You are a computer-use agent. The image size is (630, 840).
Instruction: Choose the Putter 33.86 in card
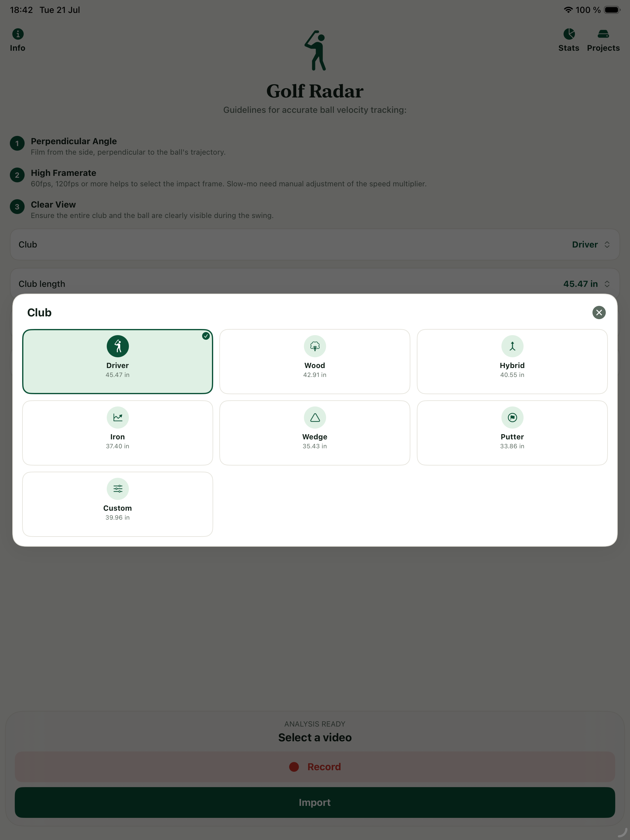coord(512,433)
